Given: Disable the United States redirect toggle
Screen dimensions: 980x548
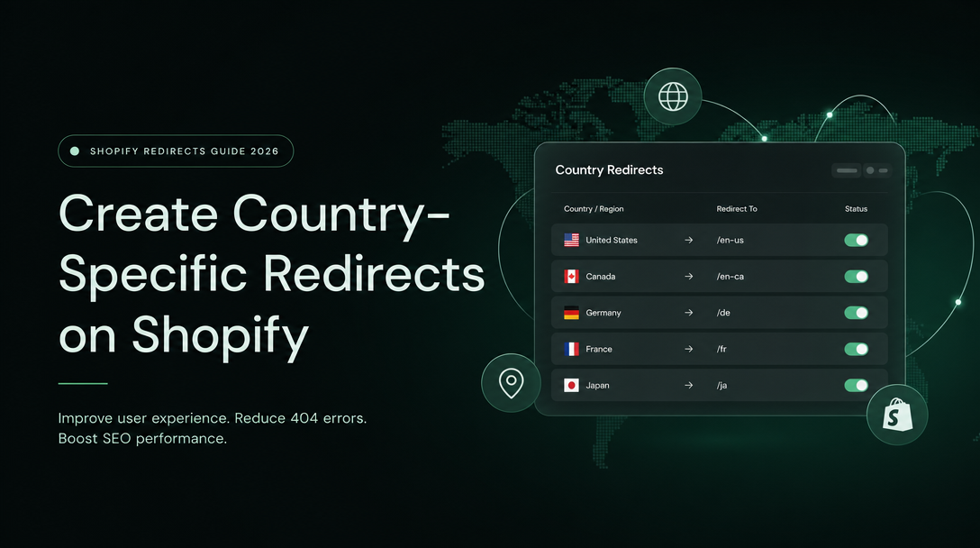Looking at the screenshot, I should pyautogui.click(x=857, y=241).
